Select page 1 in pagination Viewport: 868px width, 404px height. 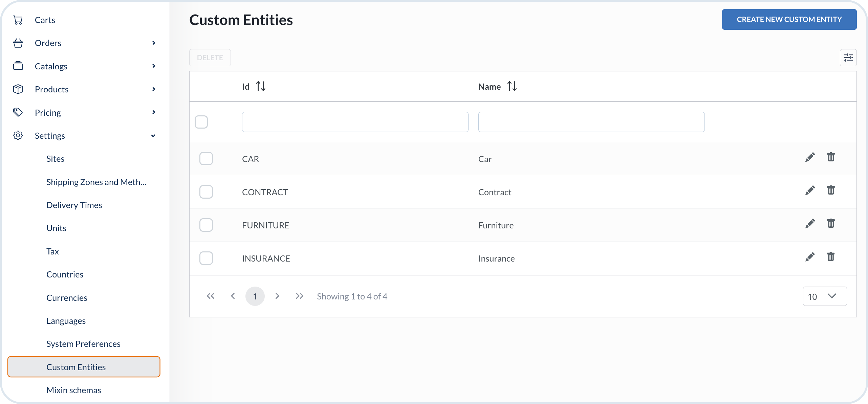point(255,296)
